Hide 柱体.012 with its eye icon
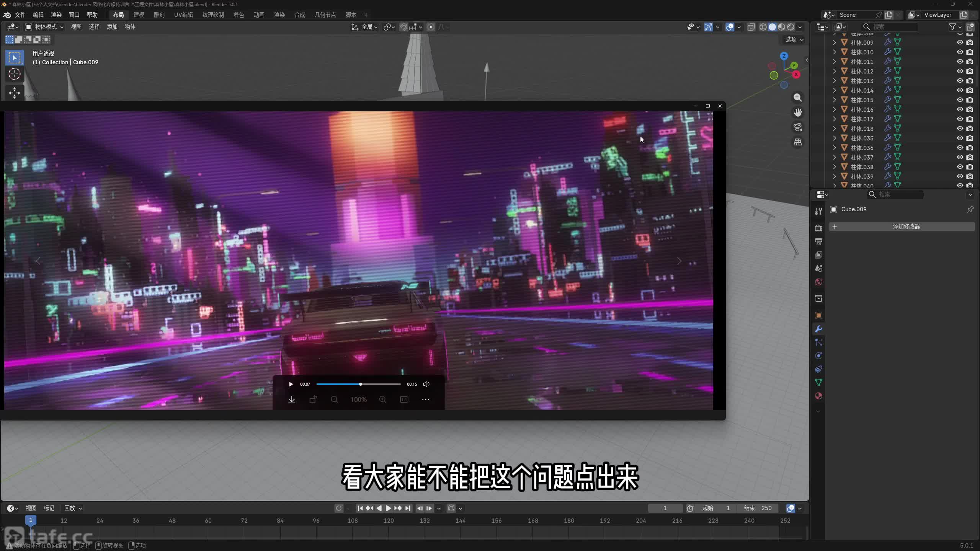This screenshot has height=551, width=980. [960, 71]
